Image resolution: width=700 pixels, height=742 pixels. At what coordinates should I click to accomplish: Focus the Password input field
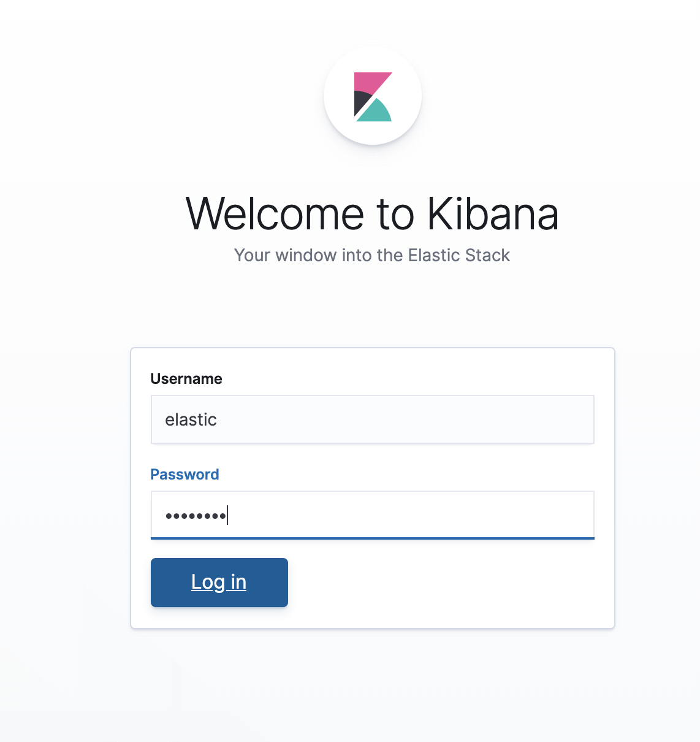pos(372,515)
